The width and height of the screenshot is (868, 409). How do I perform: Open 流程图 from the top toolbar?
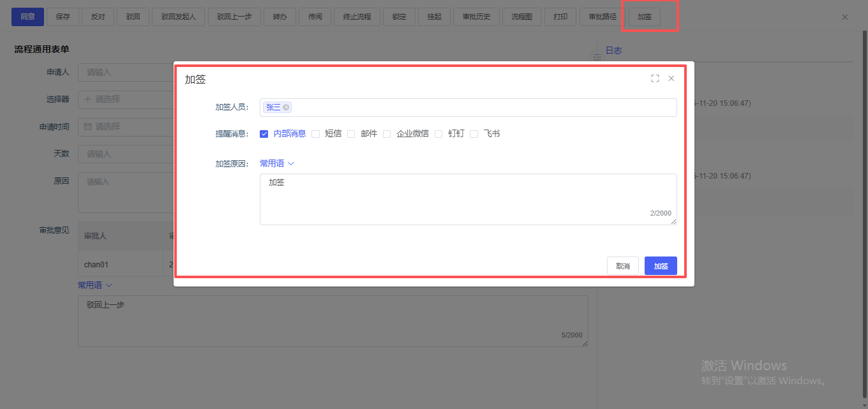(x=521, y=17)
